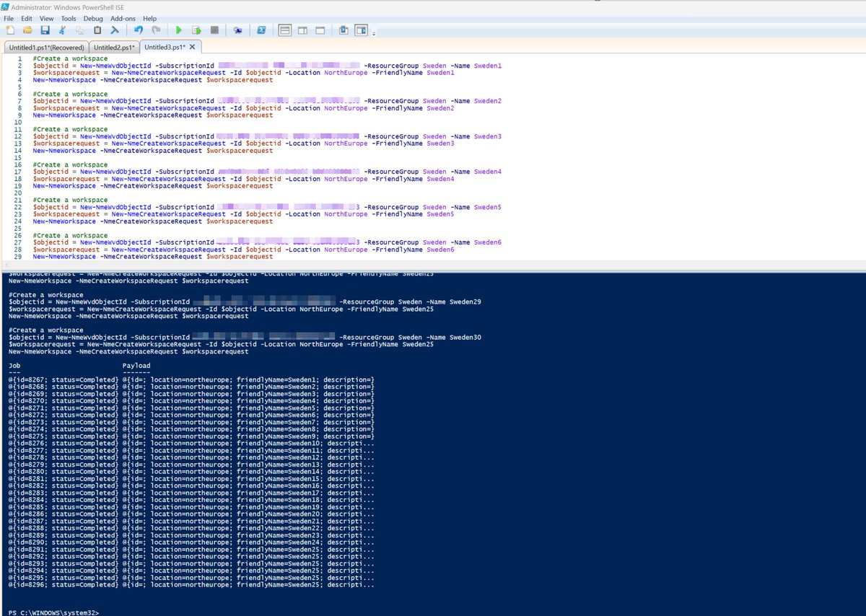Open the Debug menu
This screenshot has width=866, height=616.
(93, 18)
